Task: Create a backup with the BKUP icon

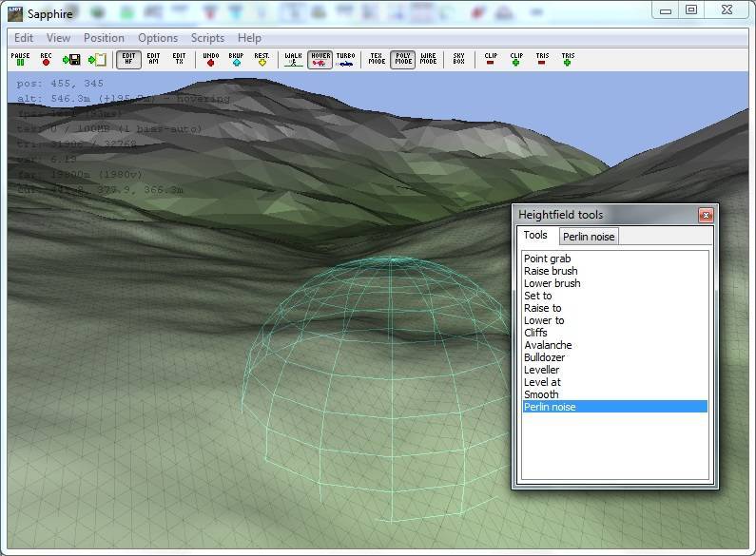Action: pyautogui.click(x=236, y=60)
